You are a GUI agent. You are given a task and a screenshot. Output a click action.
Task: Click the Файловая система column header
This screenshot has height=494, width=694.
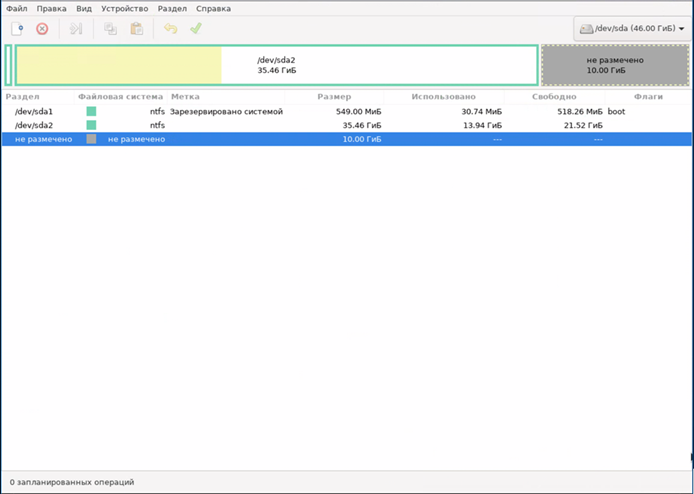[x=119, y=97]
